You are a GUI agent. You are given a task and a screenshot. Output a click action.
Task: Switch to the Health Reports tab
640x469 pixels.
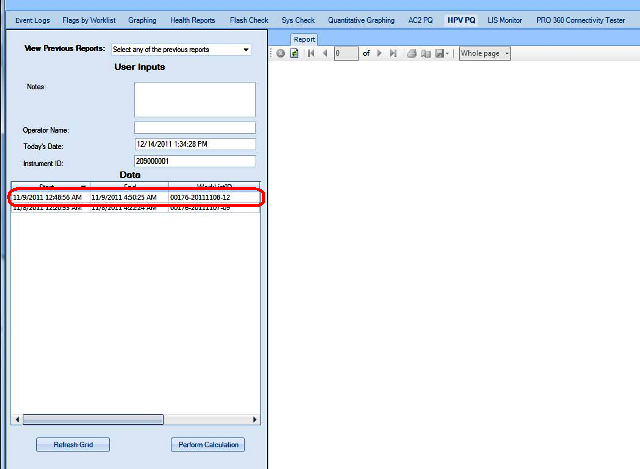click(x=190, y=20)
